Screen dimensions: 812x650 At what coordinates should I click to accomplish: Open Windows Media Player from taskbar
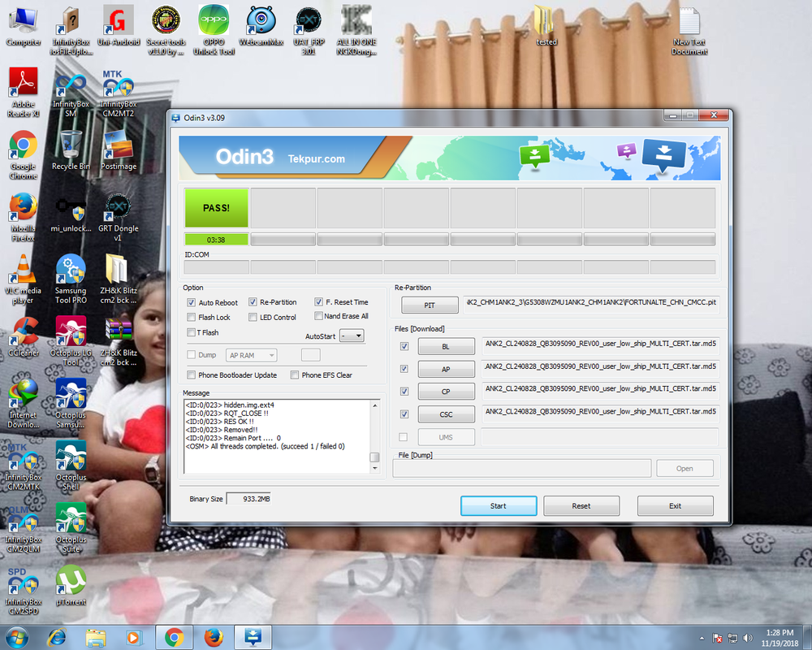[133, 637]
